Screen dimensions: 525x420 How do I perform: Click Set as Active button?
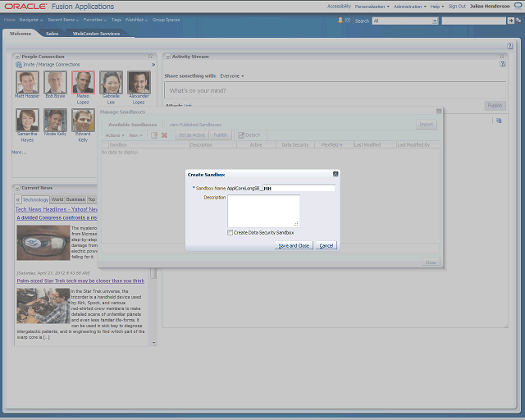(x=191, y=135)
